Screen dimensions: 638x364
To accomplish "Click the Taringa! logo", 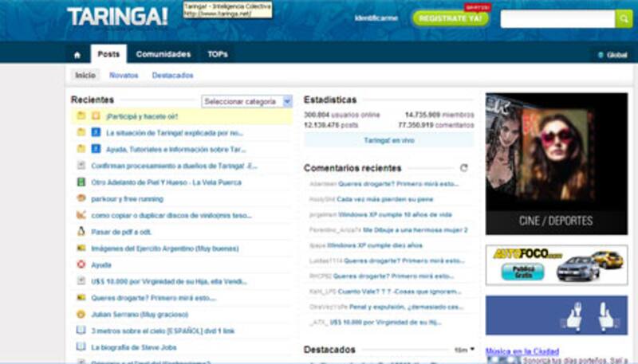I will tap(117, 17).
